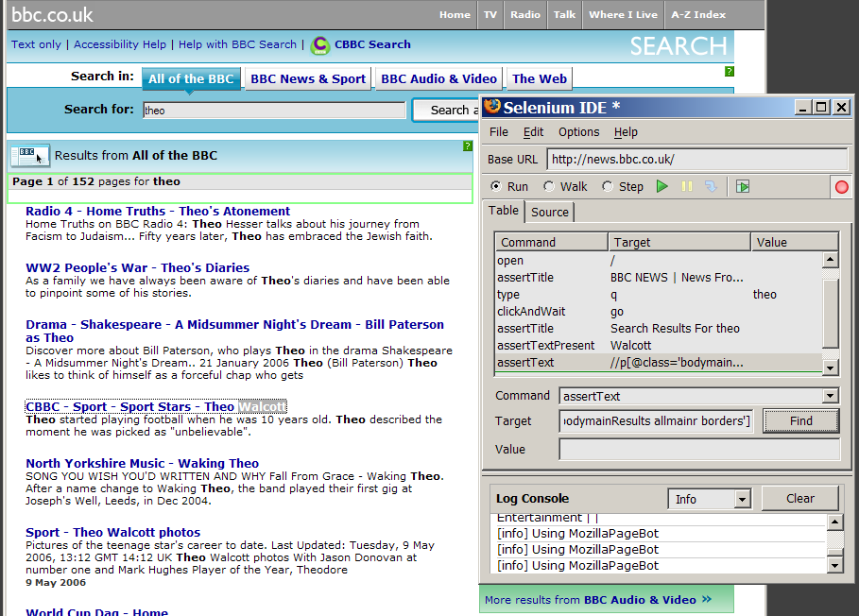Select the clickAndWait command row

coord(658,312)
